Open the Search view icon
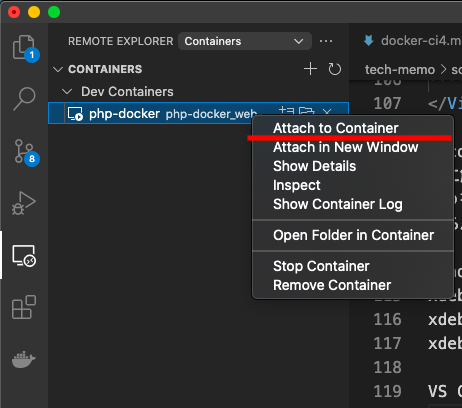Viewport: 462px width, 408px height. pyautogui.click(x=24, y=99)
